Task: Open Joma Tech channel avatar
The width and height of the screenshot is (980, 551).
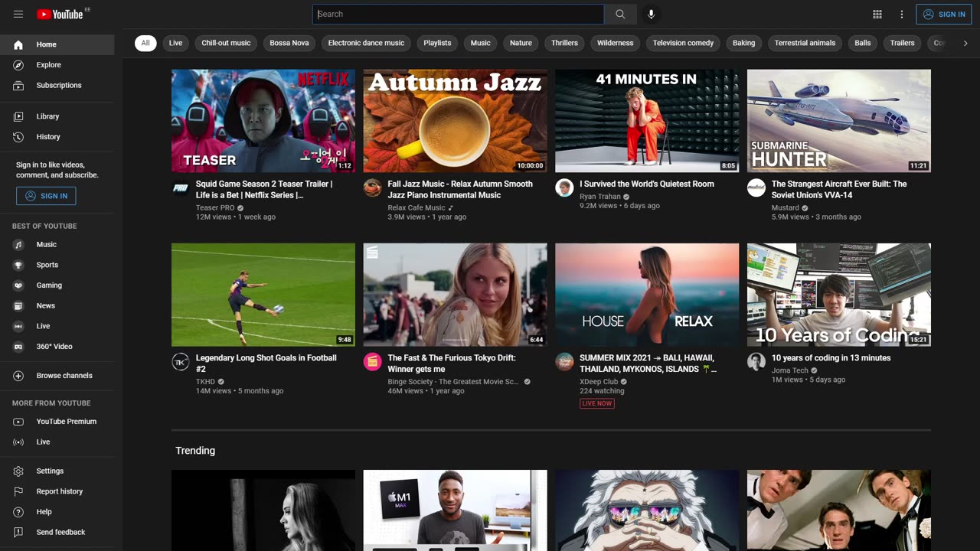Action: (x=756, y=362)
